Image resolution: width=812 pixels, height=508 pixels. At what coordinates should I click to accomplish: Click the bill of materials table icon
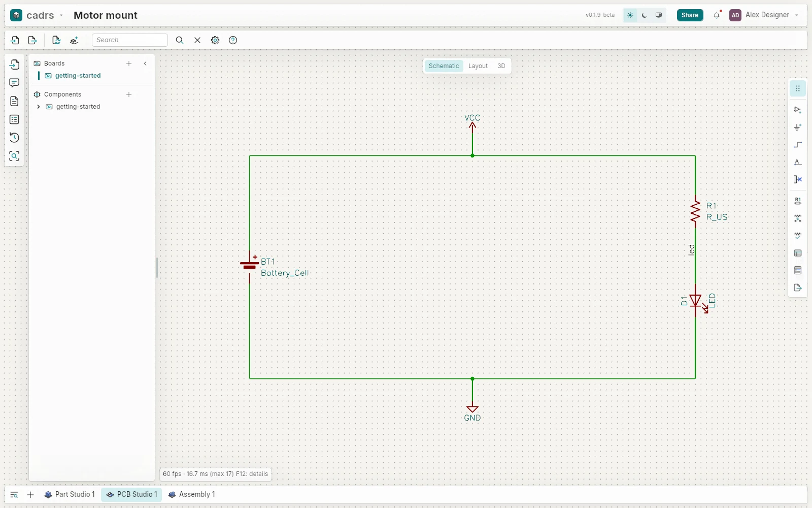(x=798, y=253)
